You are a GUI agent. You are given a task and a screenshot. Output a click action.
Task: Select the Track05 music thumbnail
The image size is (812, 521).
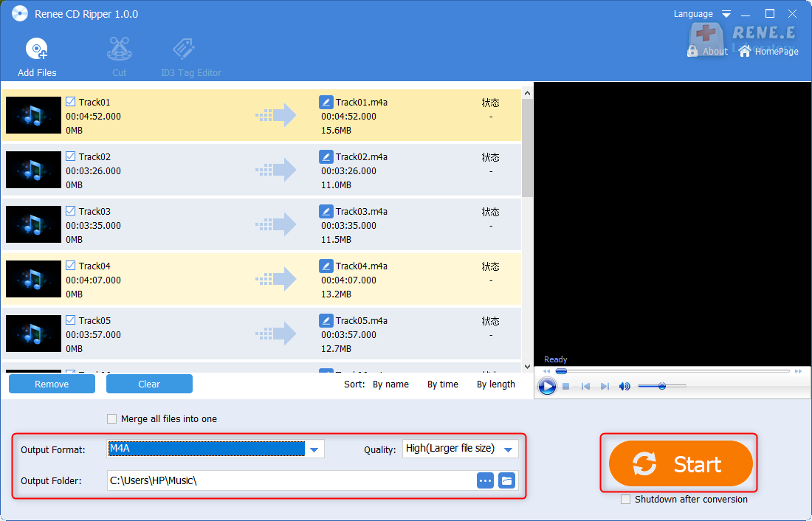pyautogui.click(x=33, y=334)
